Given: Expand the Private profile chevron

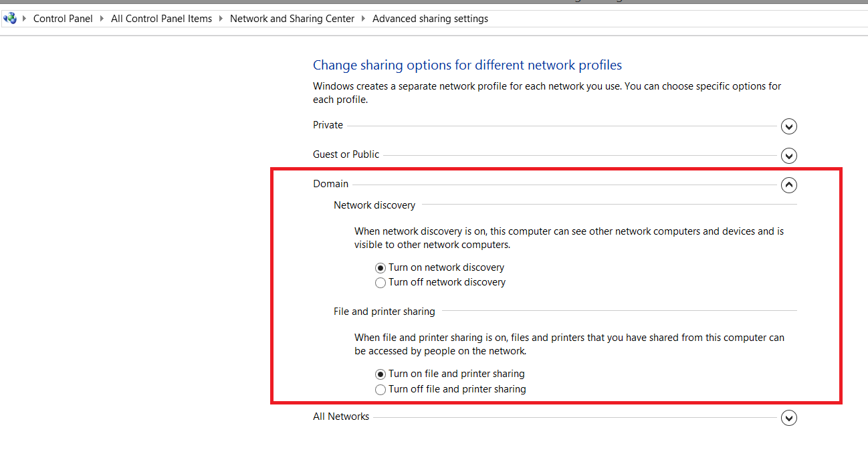Looking at the screenshot, I should [x=789, y=126].
